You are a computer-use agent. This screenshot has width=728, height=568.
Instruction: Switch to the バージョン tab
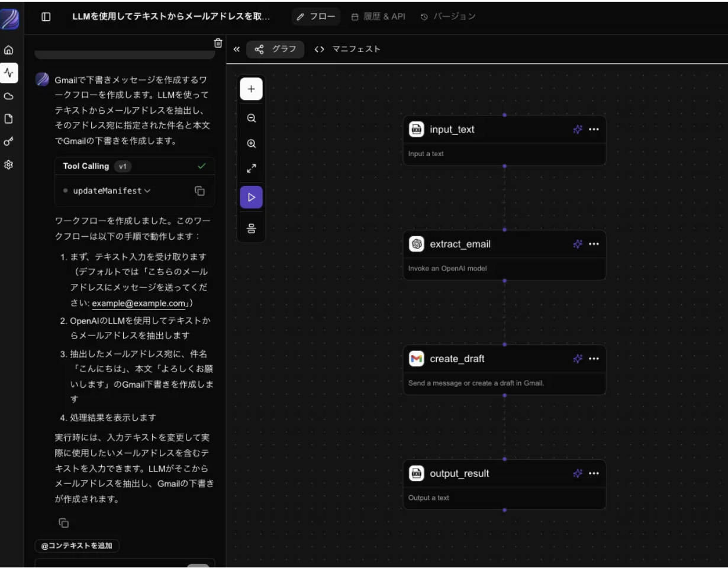point(448,17)
